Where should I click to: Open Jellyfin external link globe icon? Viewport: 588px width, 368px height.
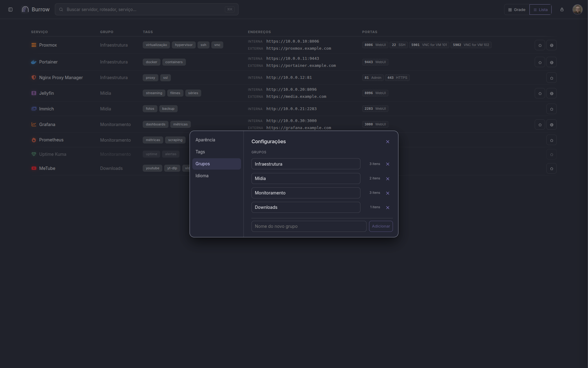pos(552,94)
